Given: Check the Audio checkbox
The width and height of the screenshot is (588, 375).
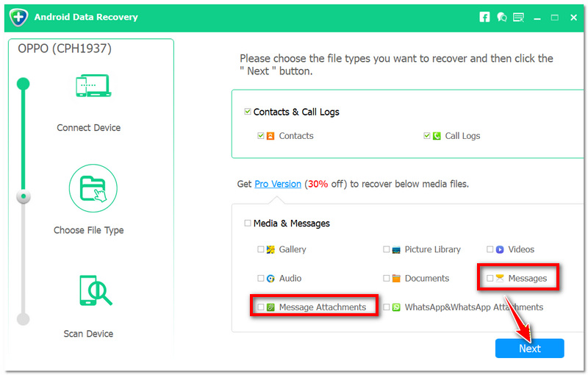Looking at the screenshot, I should click(x=261, y=278).
